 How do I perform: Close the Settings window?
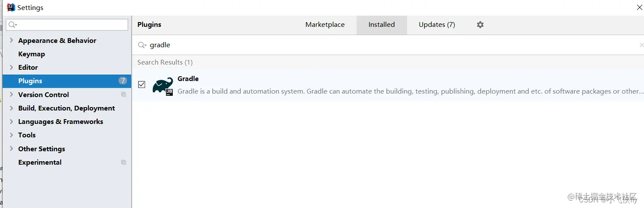pyautogui.click(x=639, y=7)
